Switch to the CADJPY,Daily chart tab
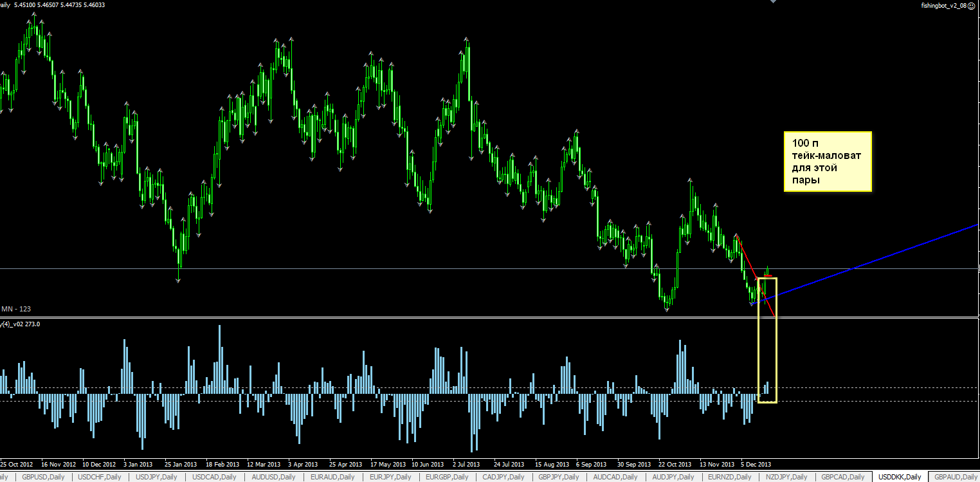The width and height of the screenshot is (980, 482). click(504, 477)
